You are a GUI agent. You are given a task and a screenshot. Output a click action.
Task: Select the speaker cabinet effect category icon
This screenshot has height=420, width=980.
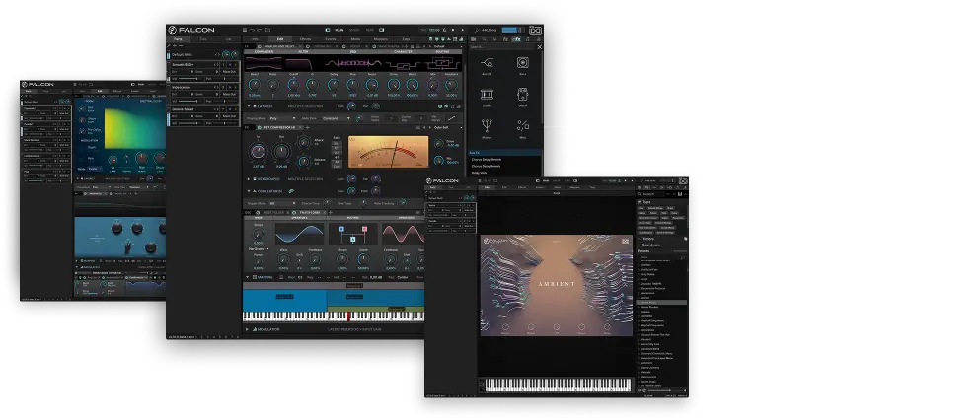click(x=523, y=62)
